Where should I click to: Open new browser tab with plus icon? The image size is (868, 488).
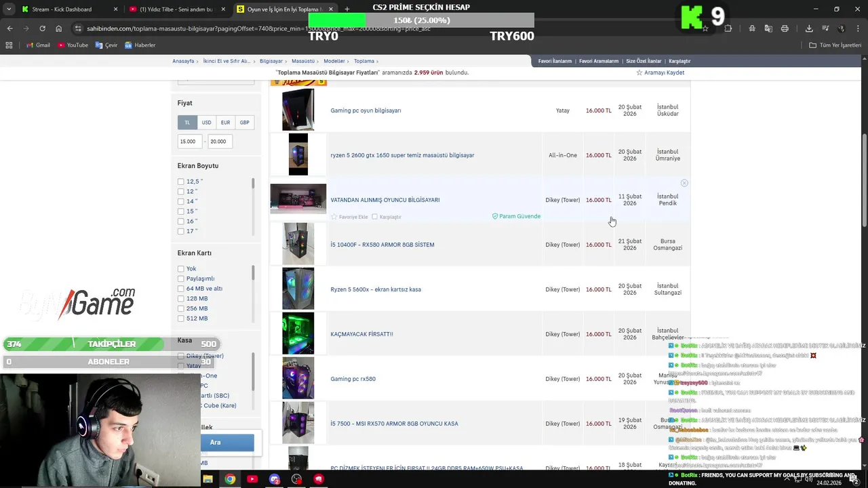[347, 9]
